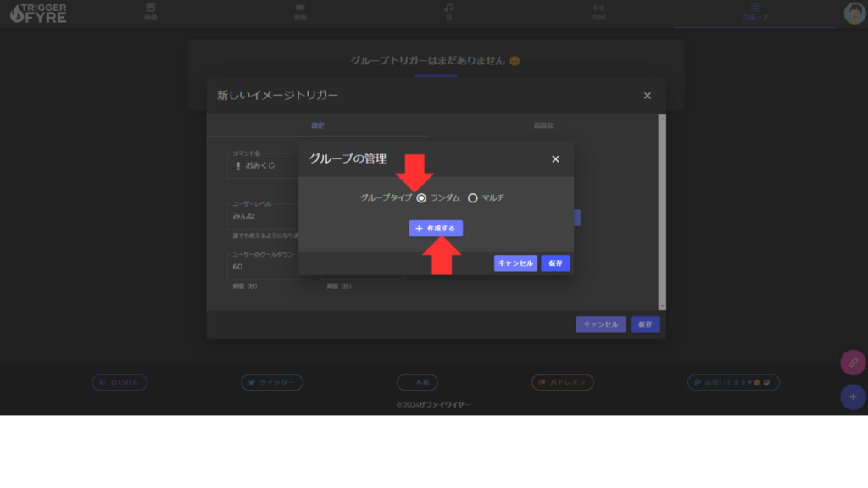
Task: Select the マルチ group type radio button
Action: [x=473, y=198]
